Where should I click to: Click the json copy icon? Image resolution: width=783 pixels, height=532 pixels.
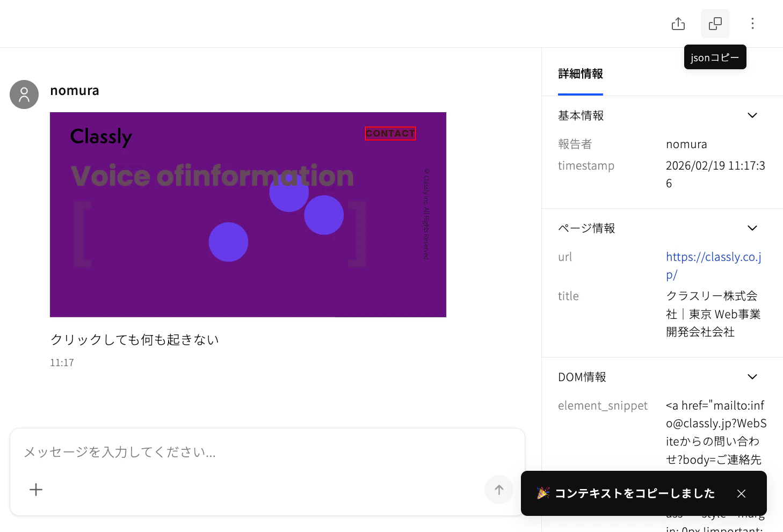point(715,24)
